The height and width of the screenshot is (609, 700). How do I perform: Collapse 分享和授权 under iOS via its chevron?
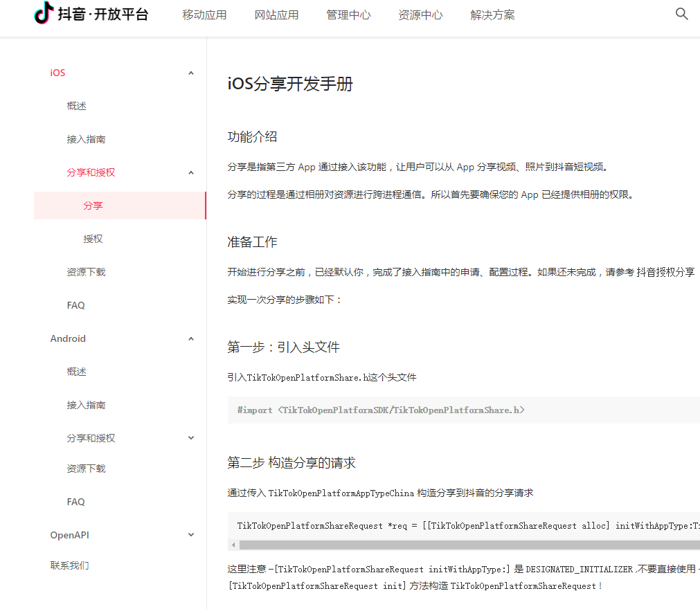pos(191,172)
